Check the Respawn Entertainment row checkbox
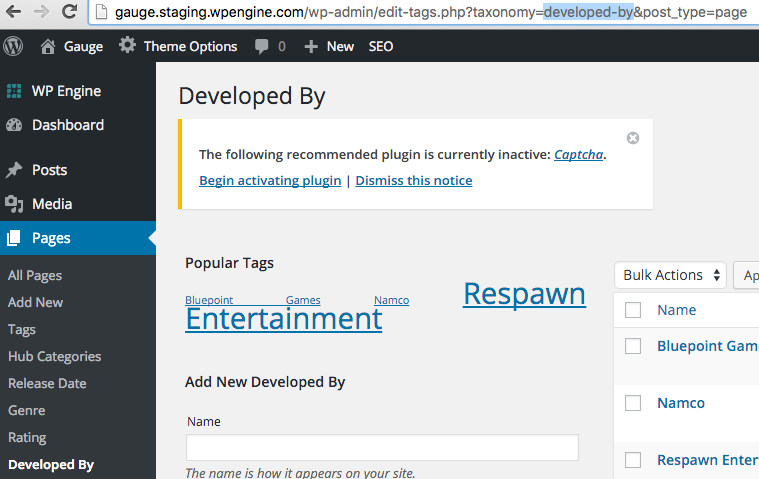This screenshot has height=479, width=759. (633, 460)
